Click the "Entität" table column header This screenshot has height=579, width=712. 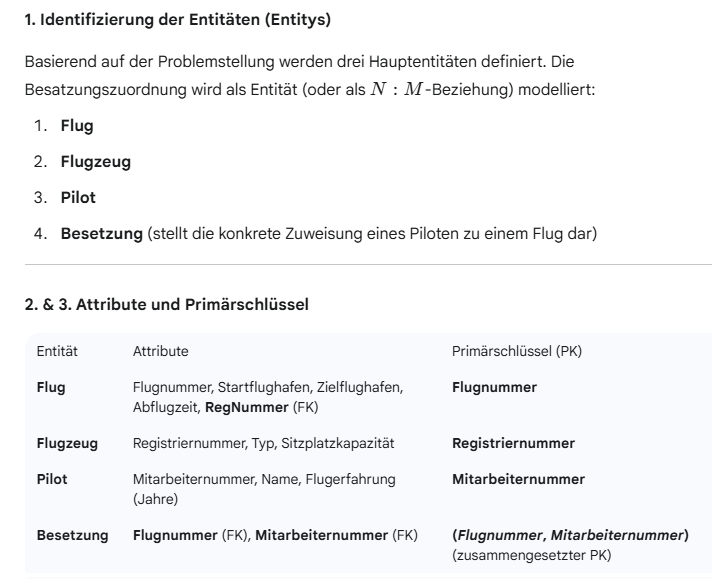[x=57, y=353]
